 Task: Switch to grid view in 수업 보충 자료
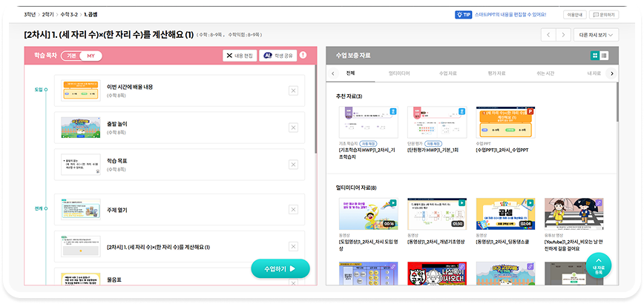coord(595,56)
